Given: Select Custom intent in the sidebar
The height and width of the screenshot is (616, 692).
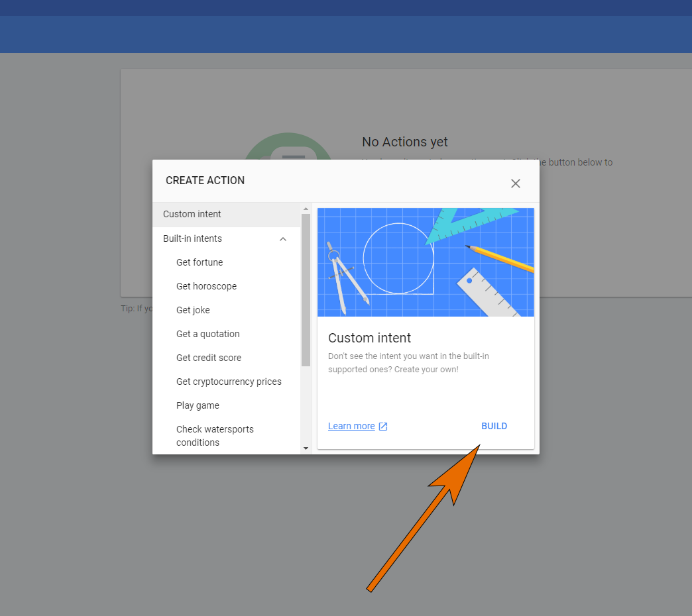Looking at the screenshot, I should [x=192, y=214].
